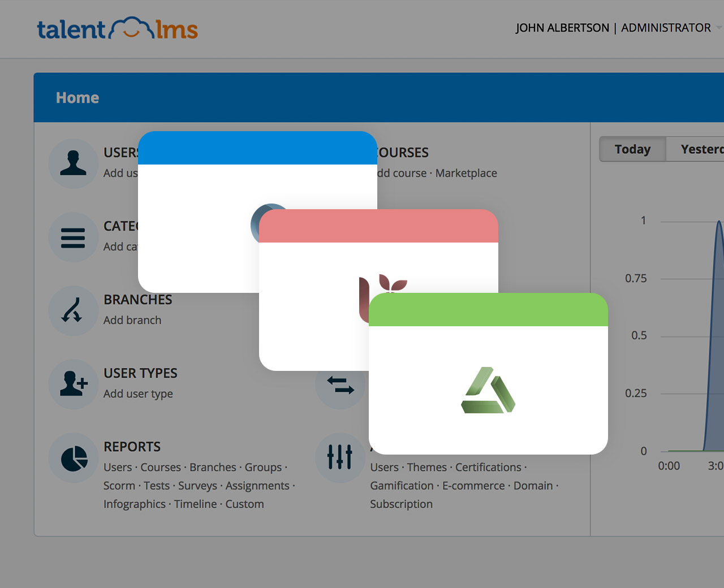Open the Courses report link
Viewport: 724px width, 588px height.
click(161, 468)
